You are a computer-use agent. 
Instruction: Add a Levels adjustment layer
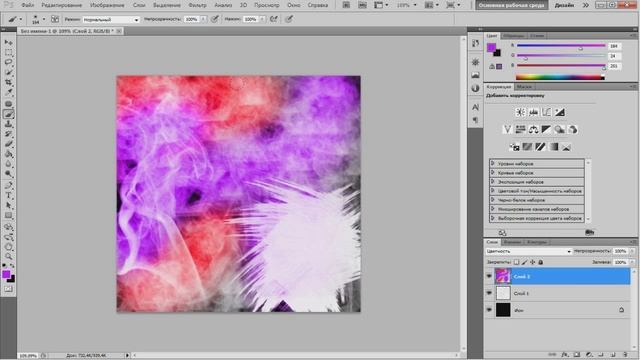coord(533,112)
